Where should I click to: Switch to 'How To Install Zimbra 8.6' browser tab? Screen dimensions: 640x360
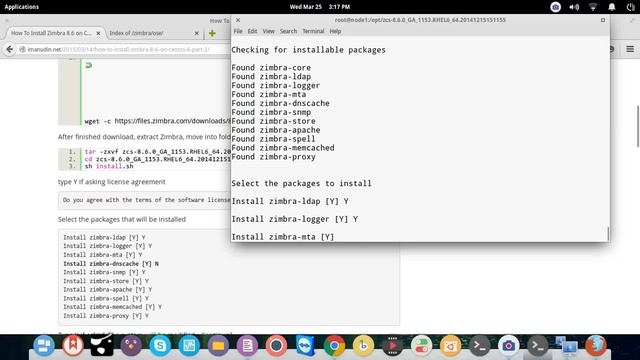coord(51,33)
